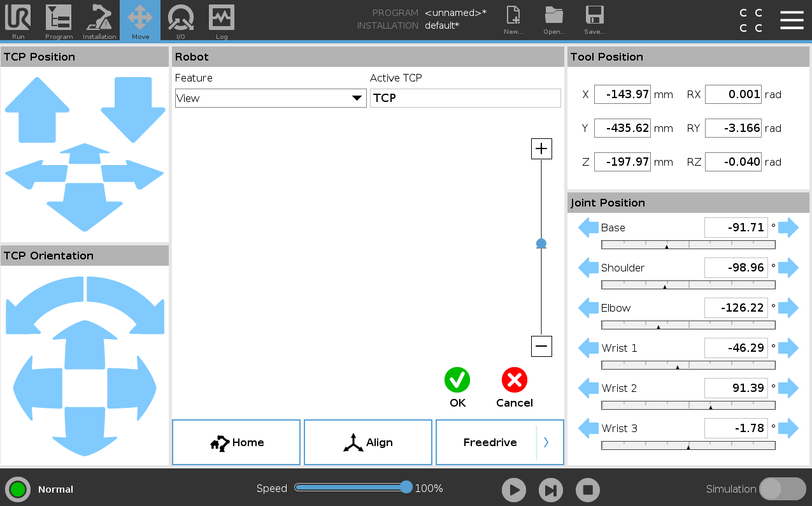
Task: Click the green Normal robot status indicator
Action: click(x=18, y=489)
